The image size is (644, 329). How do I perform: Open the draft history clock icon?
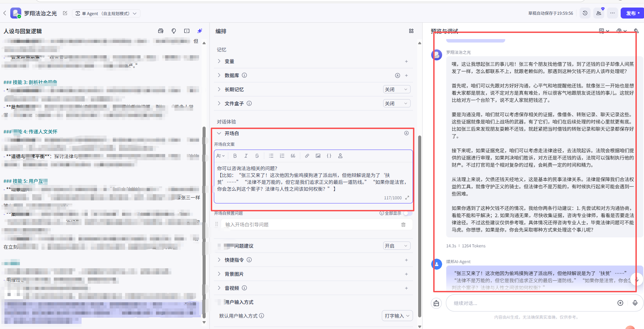[x=585, y=13]
